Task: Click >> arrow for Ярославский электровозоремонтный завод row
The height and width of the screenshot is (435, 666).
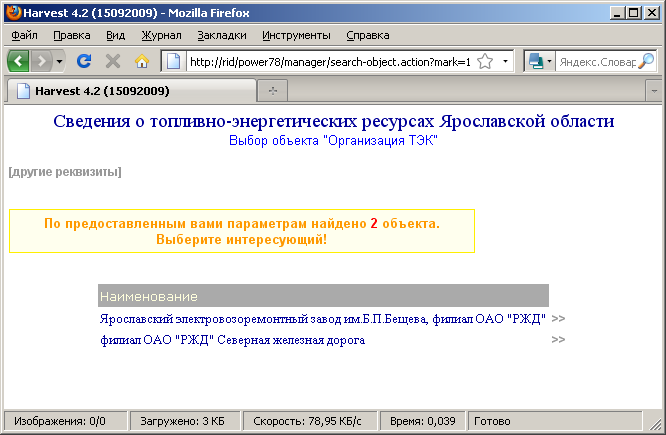Action: coord(558,318)
